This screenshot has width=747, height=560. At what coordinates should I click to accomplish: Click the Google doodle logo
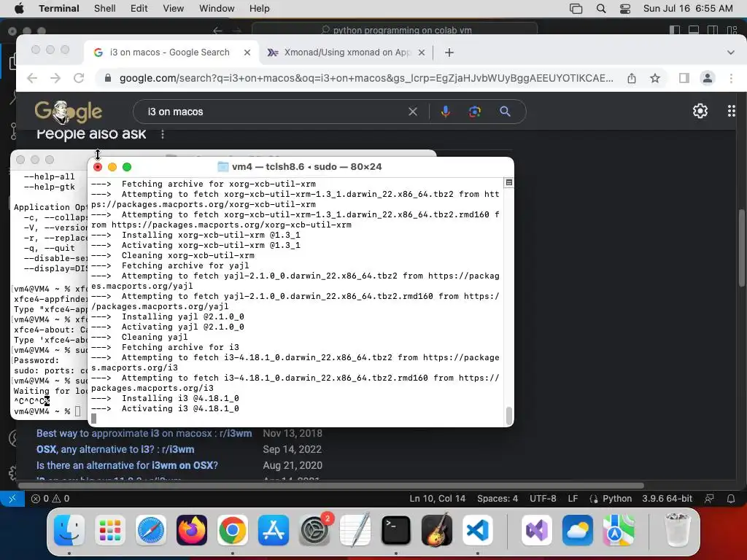pyautogui.click(x=68, y=112)
